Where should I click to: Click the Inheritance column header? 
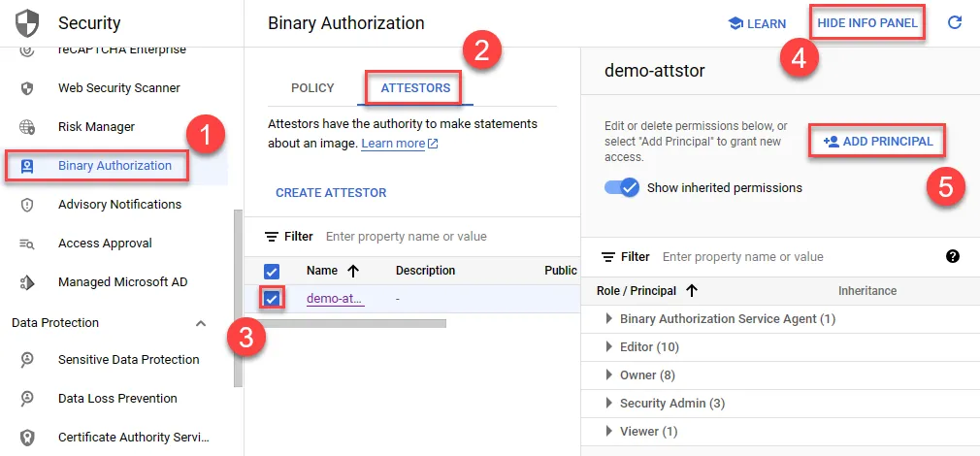pyautogui.click(x=867, y=290)
